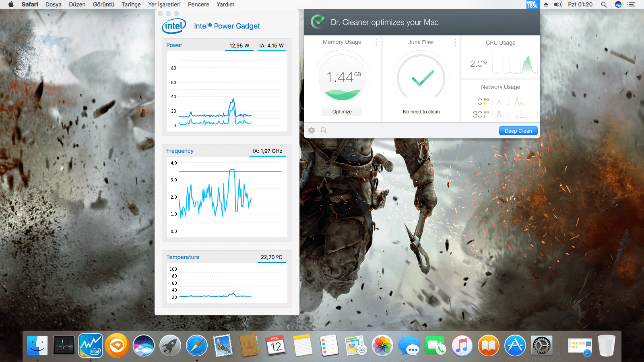Launch iBooks from the Dock
This screenshot has width=644, height=362.
488,346
